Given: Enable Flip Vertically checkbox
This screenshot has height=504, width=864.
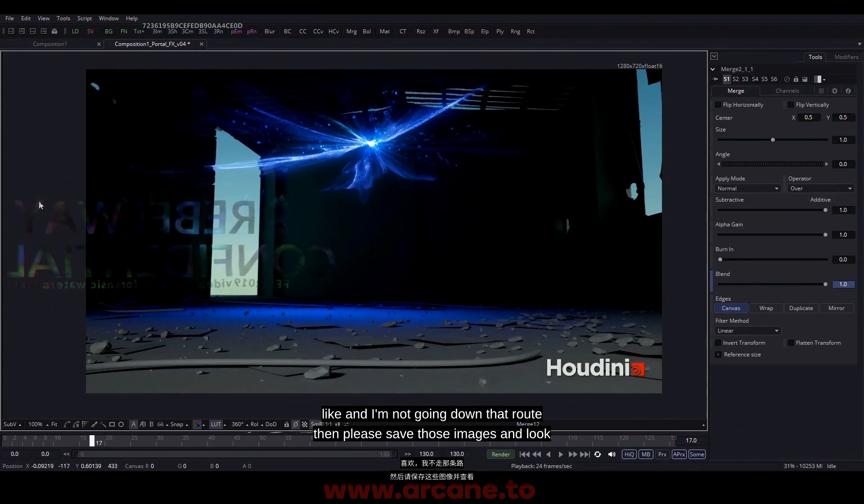Looking at the screenshot, I should (x=791, y=105).
